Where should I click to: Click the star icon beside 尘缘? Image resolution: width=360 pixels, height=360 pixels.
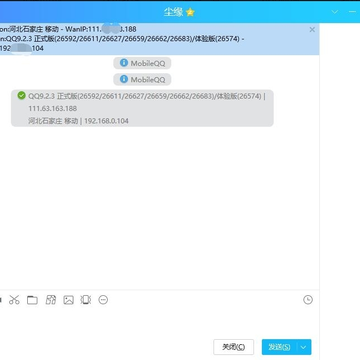(x=190, y=13)
